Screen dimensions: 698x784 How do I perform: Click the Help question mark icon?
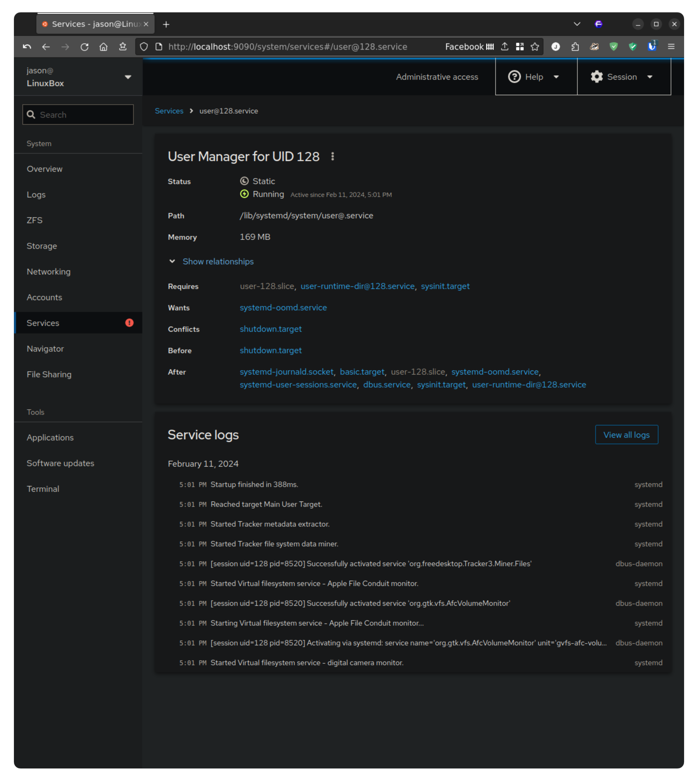click(x=514, y=77)
